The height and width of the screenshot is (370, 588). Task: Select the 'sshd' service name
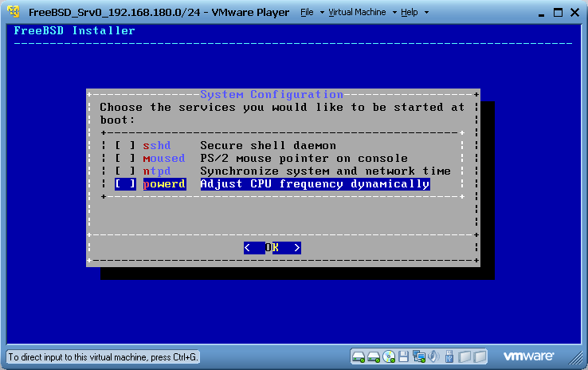(157, 146)
